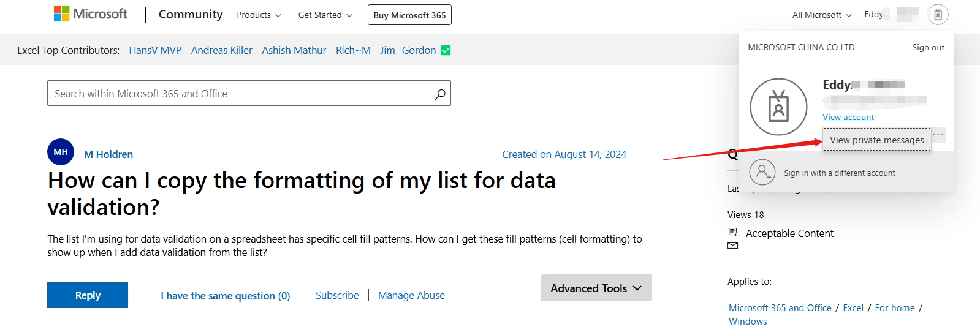Click the account avatar icon in header
The width and height of the screenshot is (980, 335).
pyautogui.click(x=938, y=15)
